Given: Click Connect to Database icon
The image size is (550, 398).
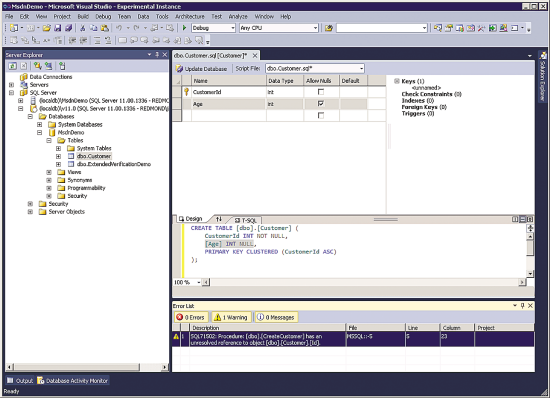Looking at the screenshot, I should (38, 66).
